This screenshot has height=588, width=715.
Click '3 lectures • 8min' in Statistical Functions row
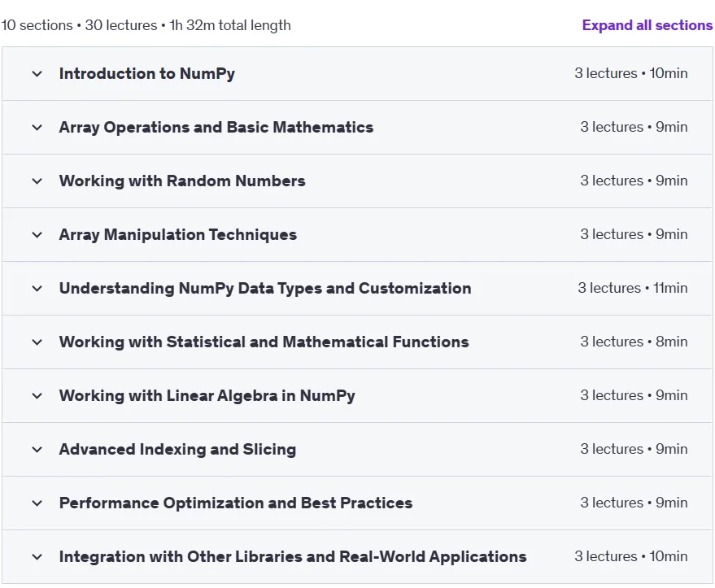tap(634, 342)
